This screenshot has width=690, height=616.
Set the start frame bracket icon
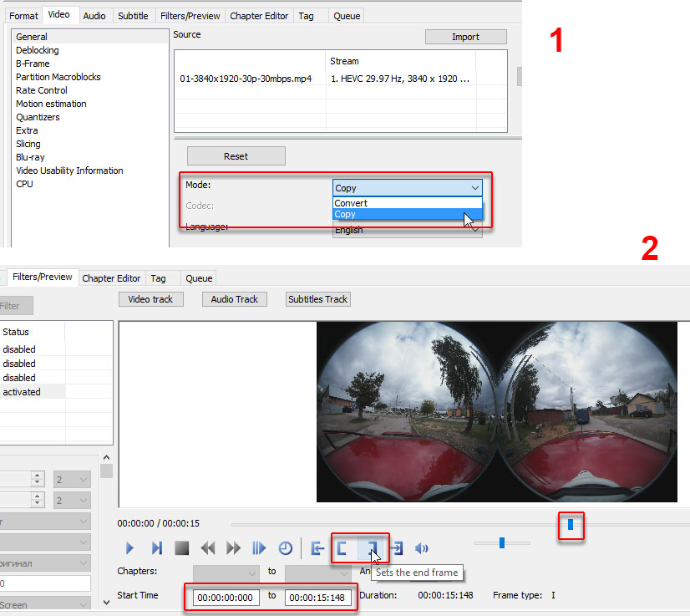pos(342,548)
